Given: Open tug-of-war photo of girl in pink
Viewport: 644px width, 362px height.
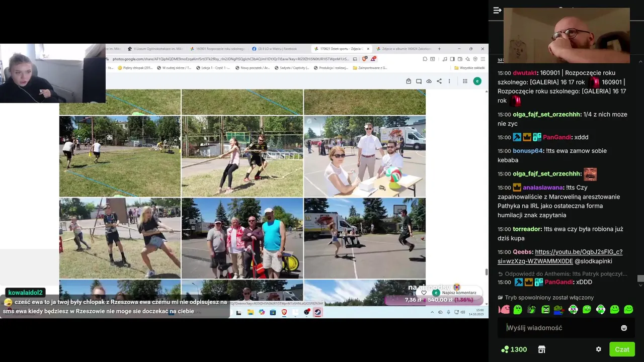Looking at the screenshot, I should pos(242,156).
